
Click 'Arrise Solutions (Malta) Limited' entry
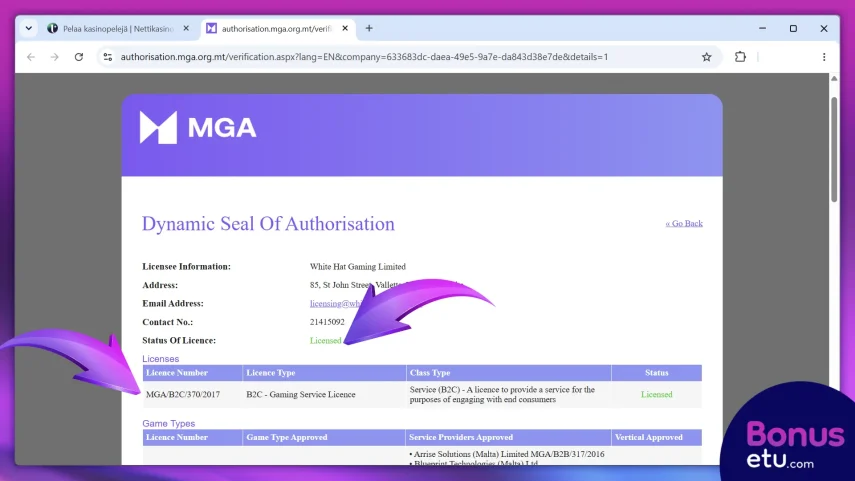pyautogui.click(x=507, y=454)
